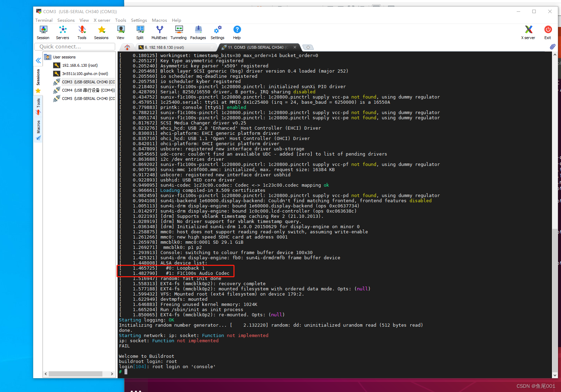Switch to the Macros sidebar panel
Screen dimensions: 561x392
tap(38, 128)
